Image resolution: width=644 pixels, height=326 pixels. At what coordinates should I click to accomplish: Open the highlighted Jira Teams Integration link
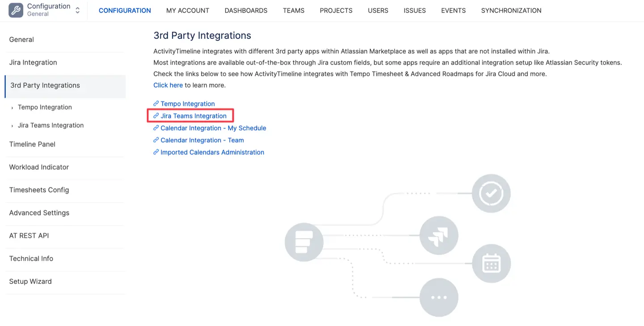(x=193, y=116)
